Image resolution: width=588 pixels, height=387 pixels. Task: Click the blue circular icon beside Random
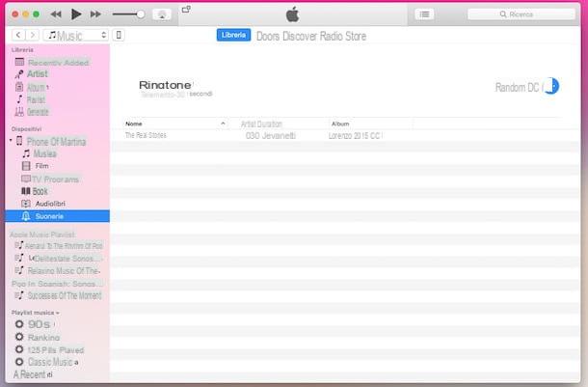[551, 86]
